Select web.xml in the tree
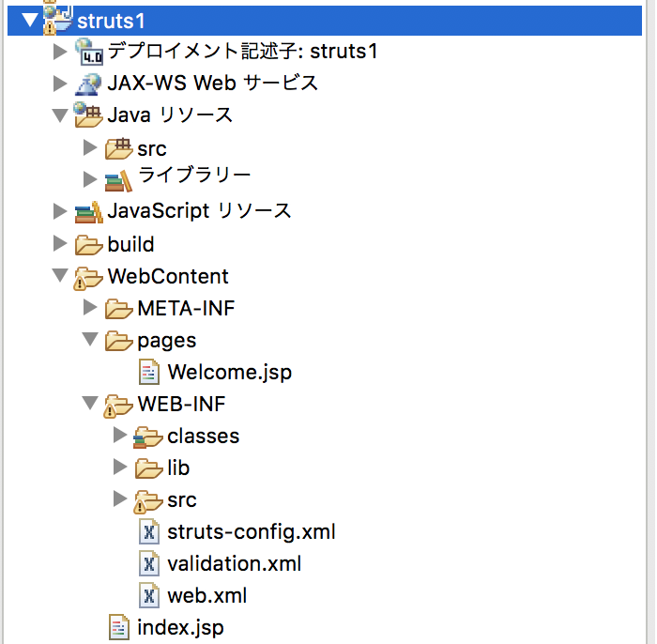The image size is (657, 644). click(x=207, y=596)
